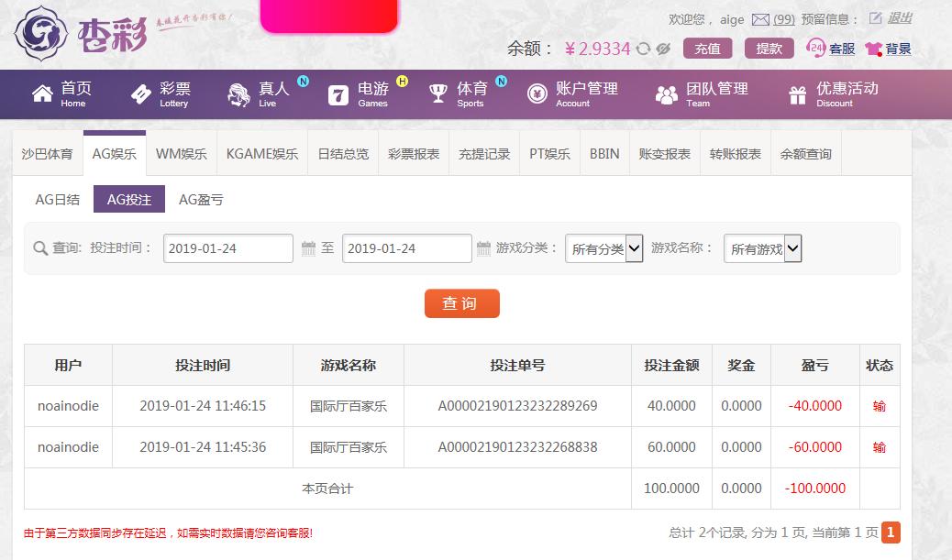Switch to 账变报表 tab

(x=665, y=153)
